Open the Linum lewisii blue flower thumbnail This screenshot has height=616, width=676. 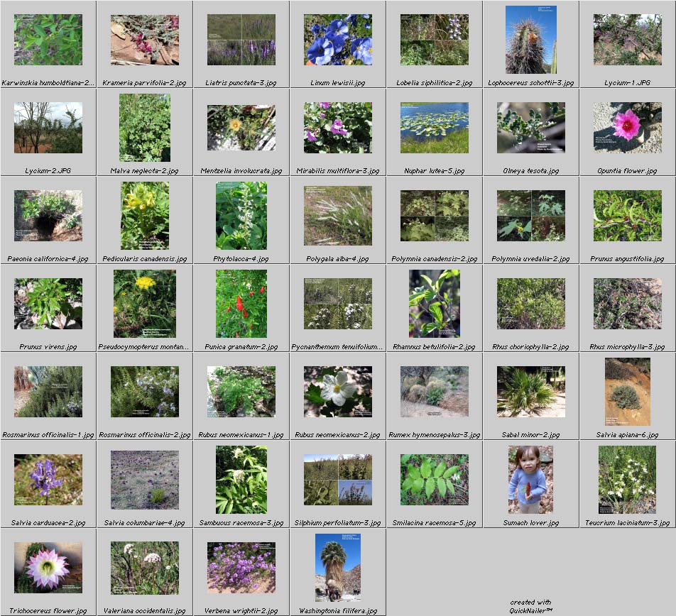click(338, 40)
